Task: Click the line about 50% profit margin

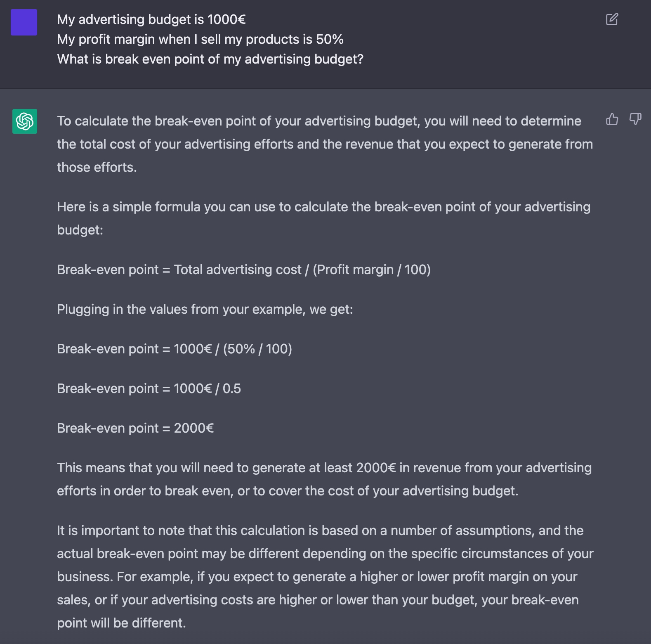Action: [200, 39]
